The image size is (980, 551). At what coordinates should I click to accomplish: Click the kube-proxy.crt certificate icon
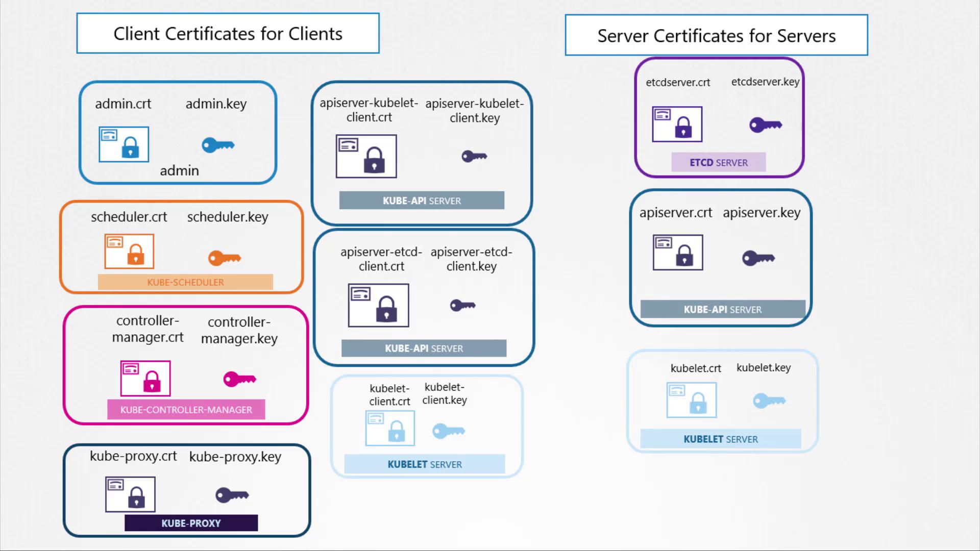coord(130,494)
